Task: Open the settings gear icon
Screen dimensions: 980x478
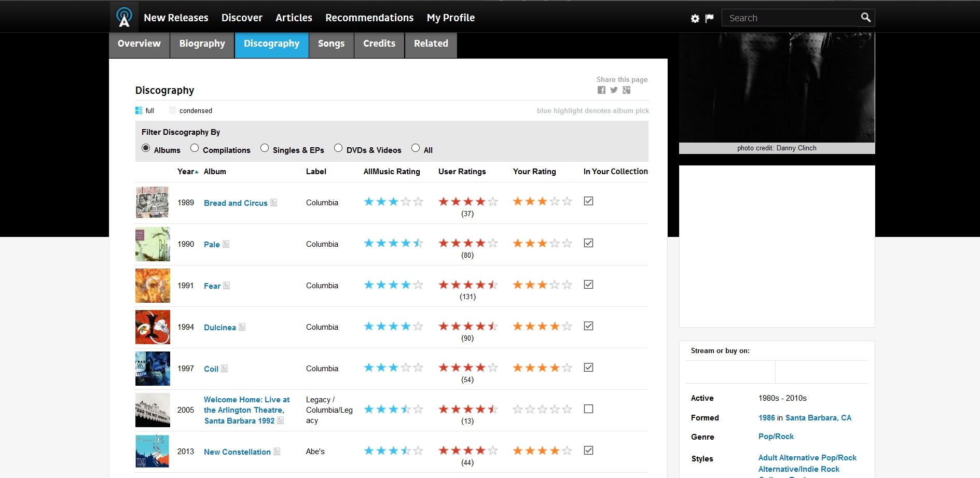Action: click(695, 19)
